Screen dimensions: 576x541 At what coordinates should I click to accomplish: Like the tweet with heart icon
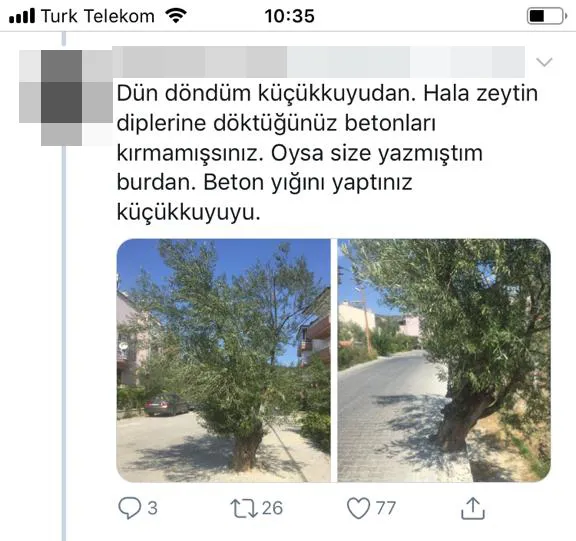tap(358, 508)
